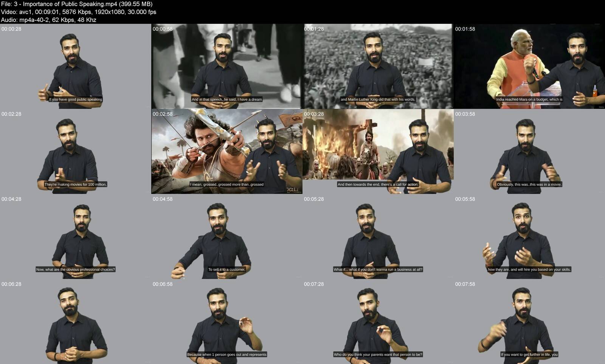
Task: Select the frame thumbnail stamped 00:00:58
Action: pos(227,66)
